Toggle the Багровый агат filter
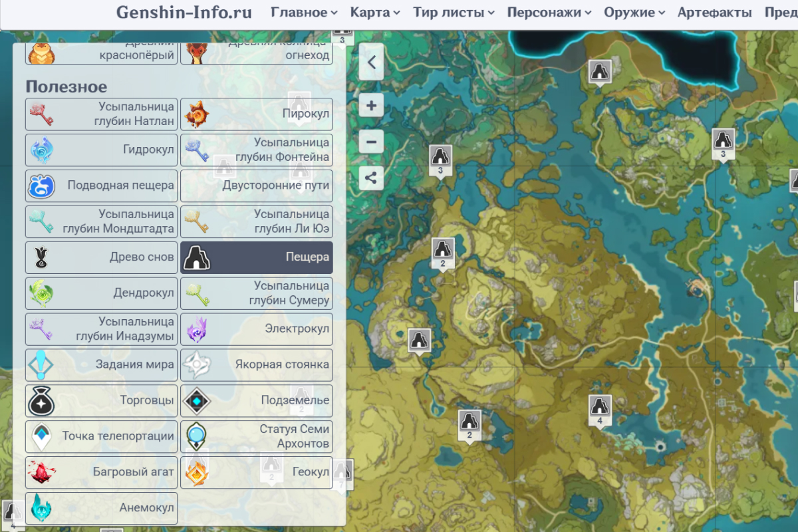Screen dimensions: 798x532 click(102, 473)
